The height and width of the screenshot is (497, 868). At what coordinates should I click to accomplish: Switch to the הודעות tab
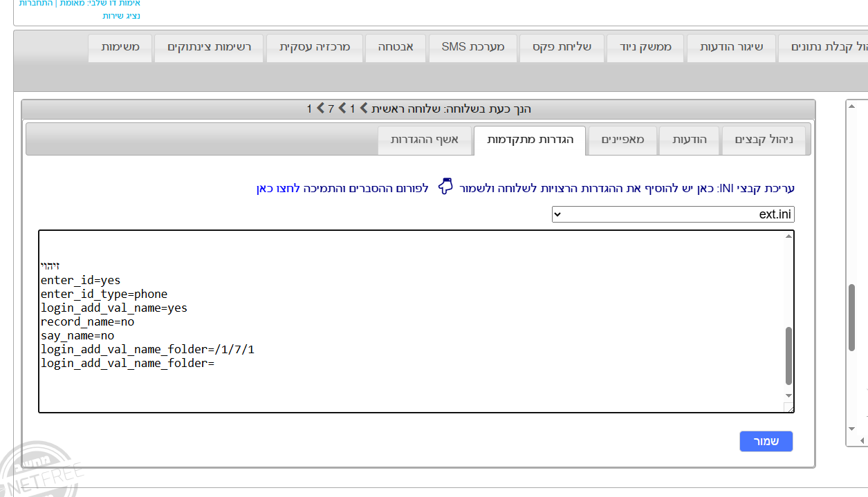coord(689,140)
